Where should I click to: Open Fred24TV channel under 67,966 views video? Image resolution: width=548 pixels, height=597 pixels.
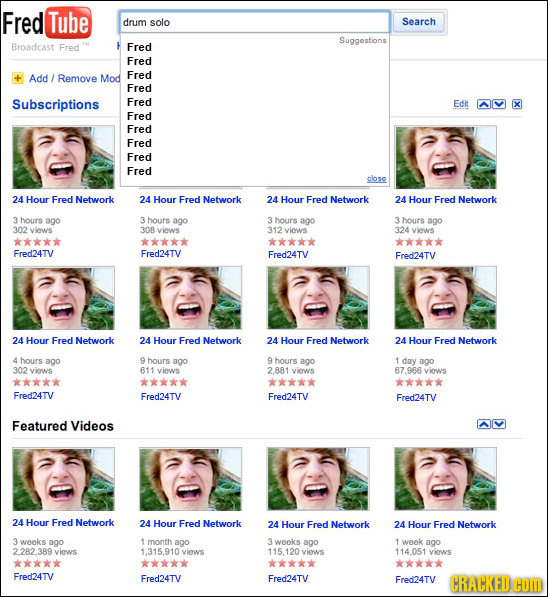pyautogui.click(x=416, y=397)
